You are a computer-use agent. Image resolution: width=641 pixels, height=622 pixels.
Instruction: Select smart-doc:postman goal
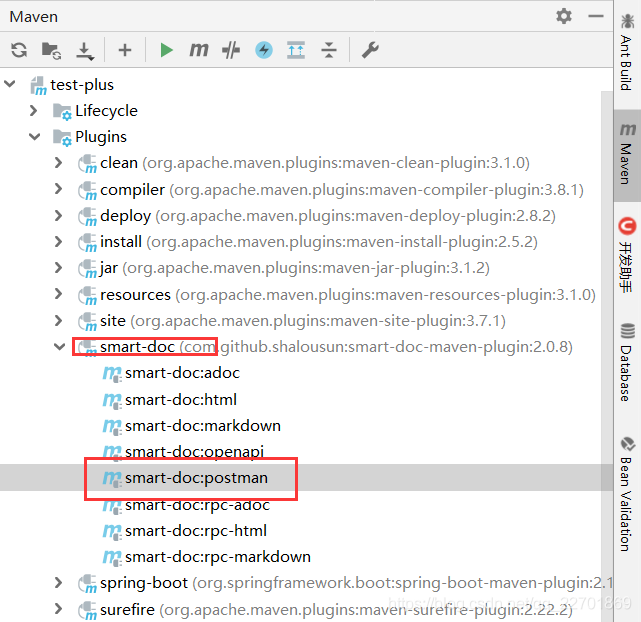(196, 478)
